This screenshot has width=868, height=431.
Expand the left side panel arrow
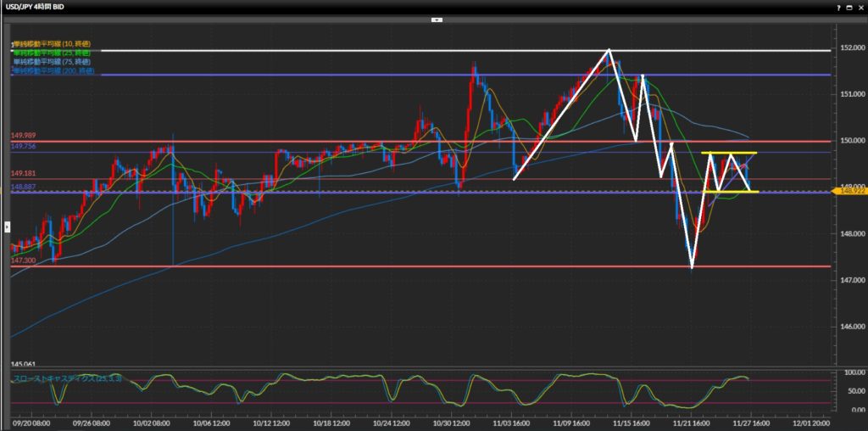point(8,227)
